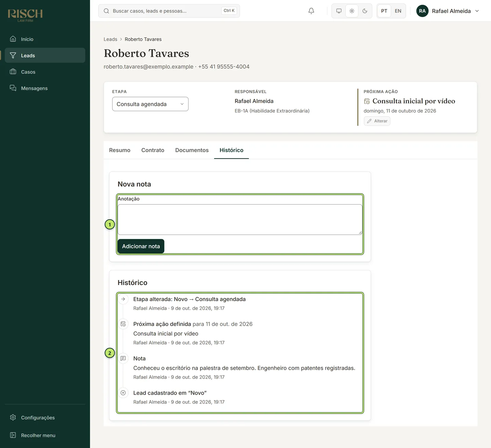Click the Nota entry note icon
The height and width of the screenshot is (448, 491).
123,358
